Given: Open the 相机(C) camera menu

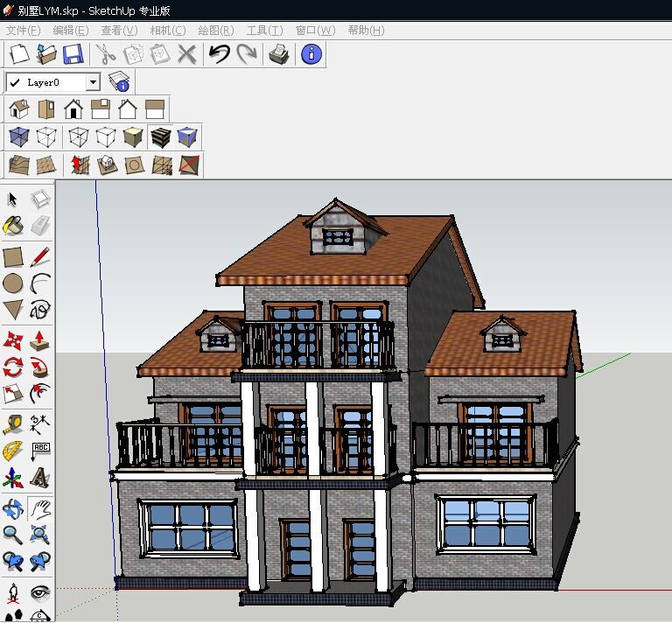Looking at the screenshot, I should [x=167, y=31].
